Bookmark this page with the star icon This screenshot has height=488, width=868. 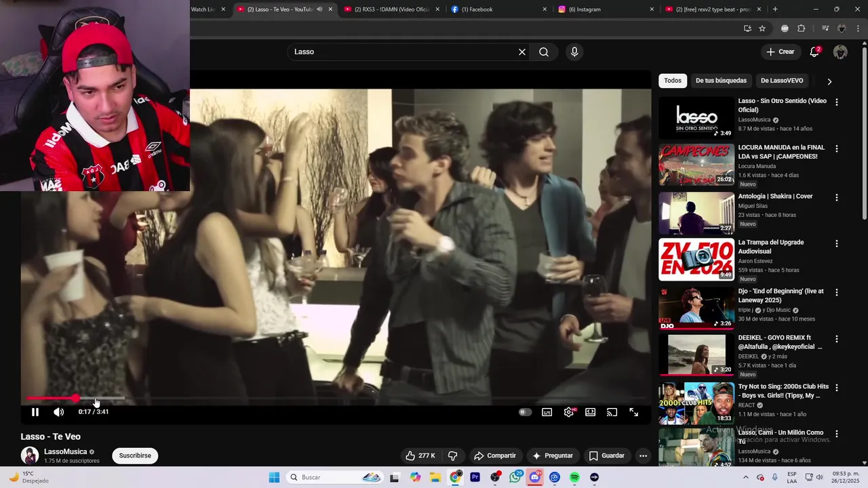762,28
